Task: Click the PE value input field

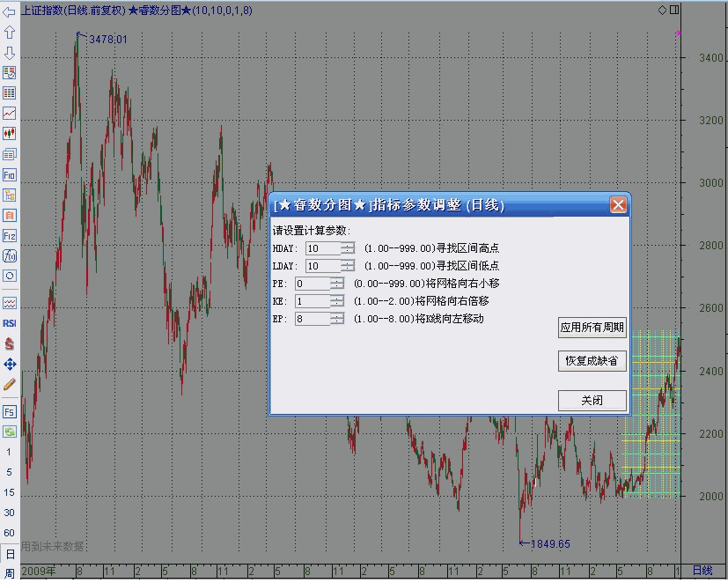Action: (x=312, y=284)
